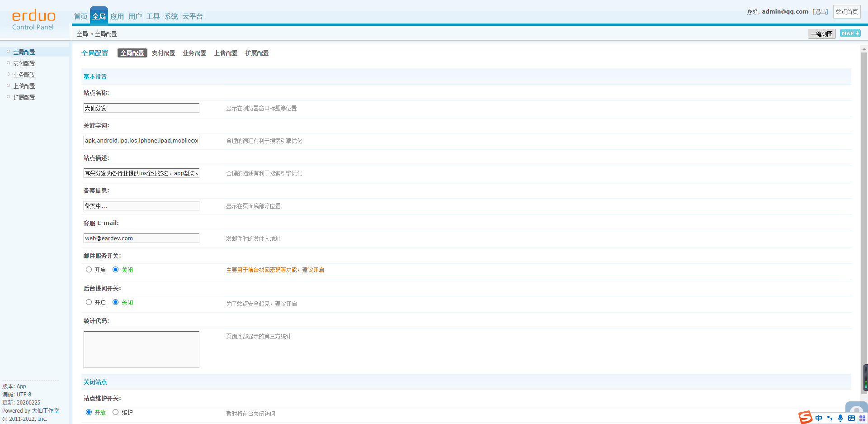Enable 邮件服务开关 by selecting 开启

click(89, 270)
